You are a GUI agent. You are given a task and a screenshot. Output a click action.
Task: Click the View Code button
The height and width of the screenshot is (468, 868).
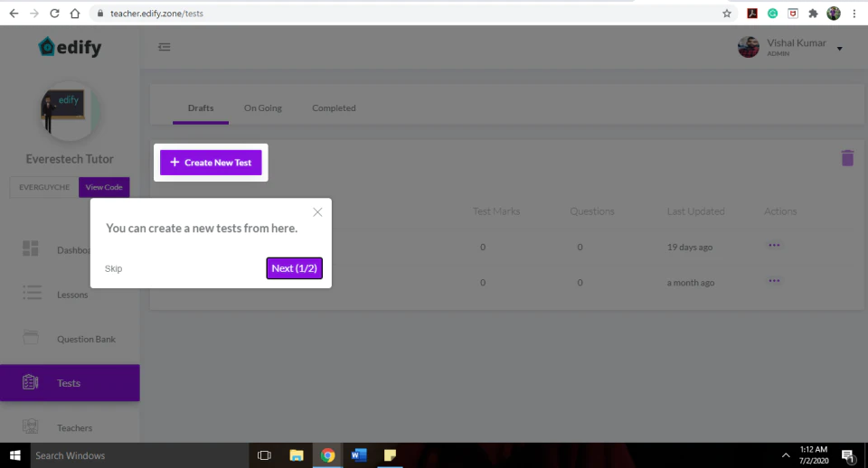pyautogui.click(x=104, y=187)
